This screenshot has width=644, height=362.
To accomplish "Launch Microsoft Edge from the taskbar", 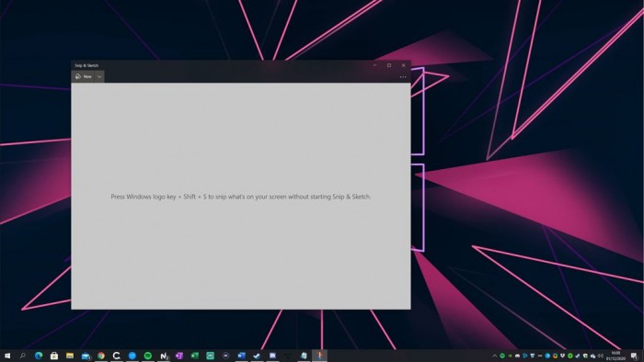I will (x=39, y=356).
